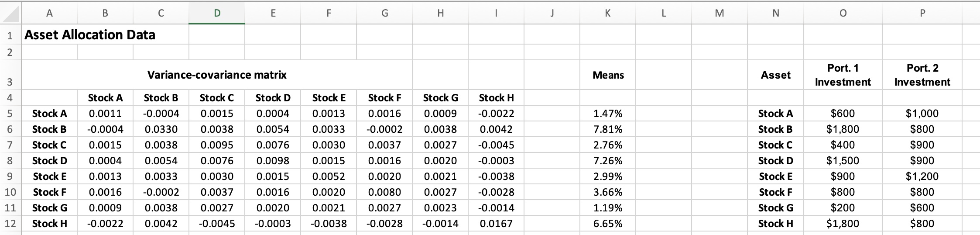Click Stock A column label in row 4
The width and height of the screenshot is (980, 235).
[x=105, y=98]
